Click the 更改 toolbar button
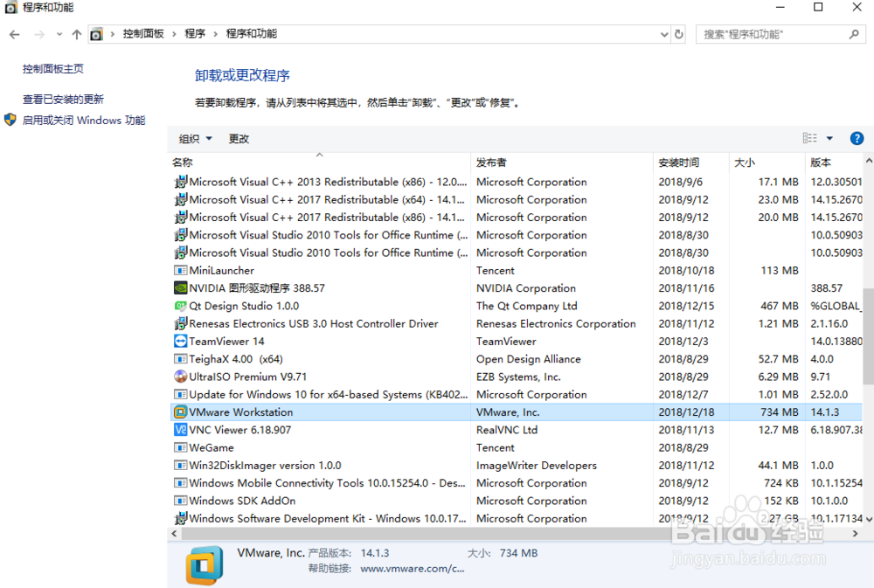 tap(239, 139)
